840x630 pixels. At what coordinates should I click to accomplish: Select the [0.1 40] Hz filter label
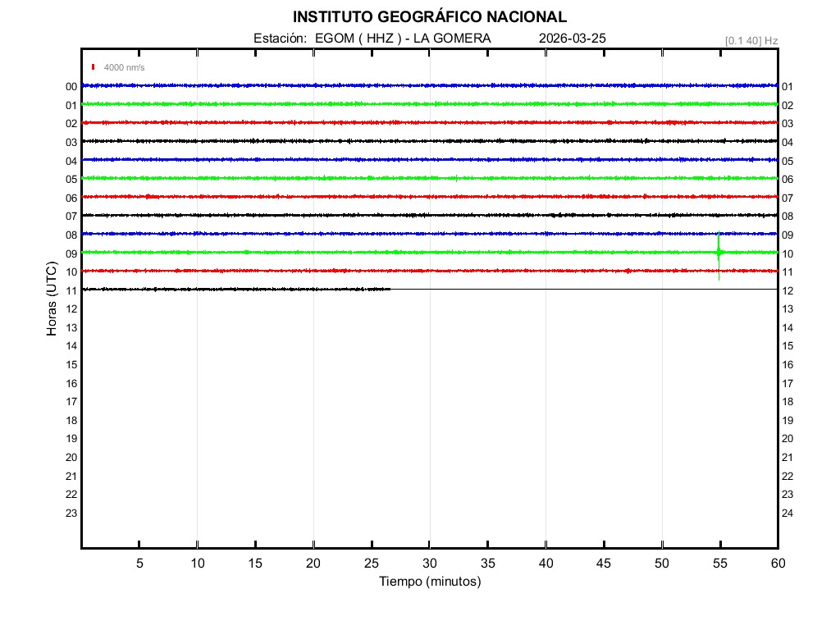[x=751, y=40]
